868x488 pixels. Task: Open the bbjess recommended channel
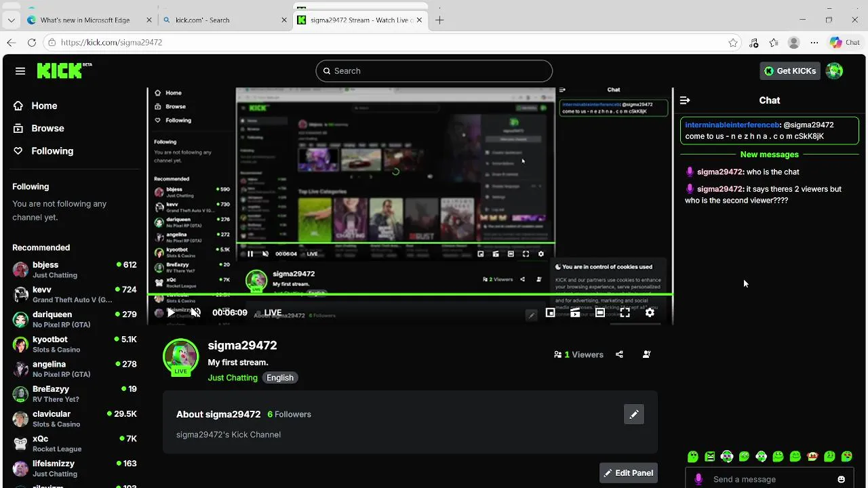click(x=75, y=270)
